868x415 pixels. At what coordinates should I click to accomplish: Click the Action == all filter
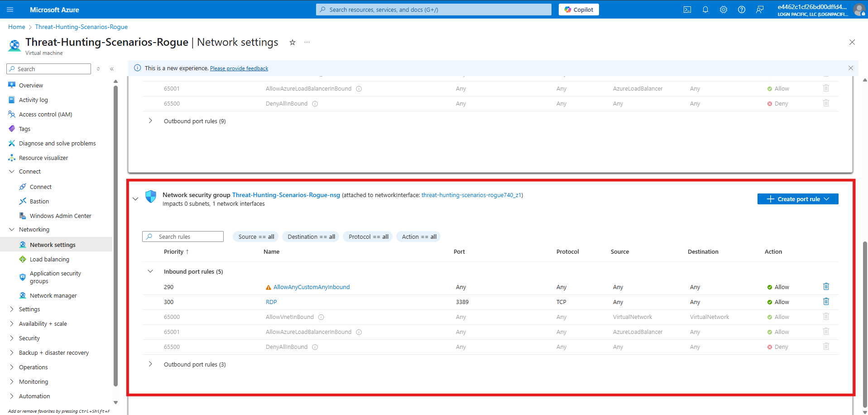[419, 236]
